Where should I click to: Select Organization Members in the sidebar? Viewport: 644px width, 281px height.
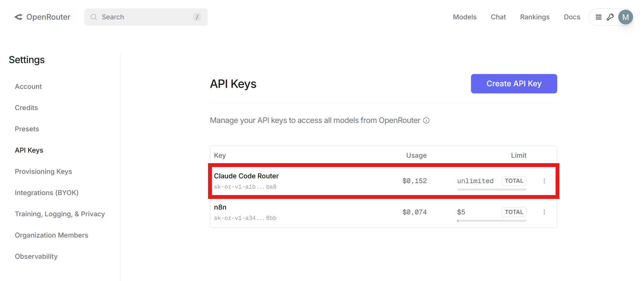tap(51, 235)
